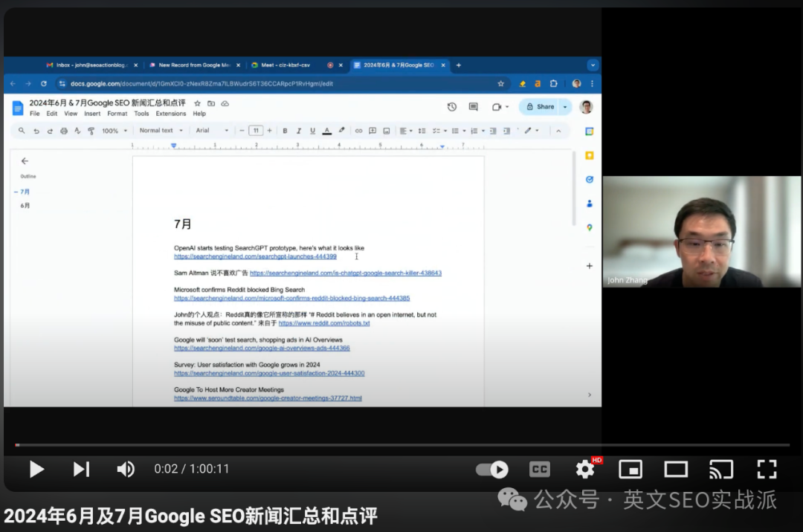Click the insert link icon
Viewport: 803px width, 532px height.
tap(358, 131)
